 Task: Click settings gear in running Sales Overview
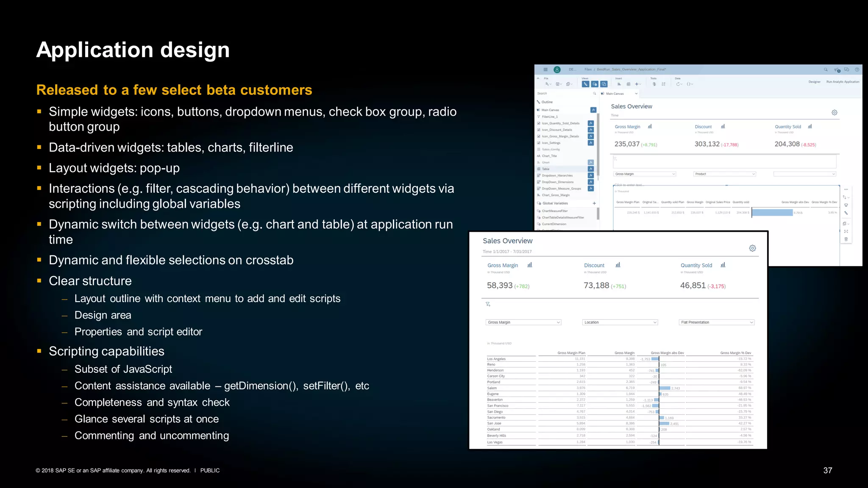(752, 248)
